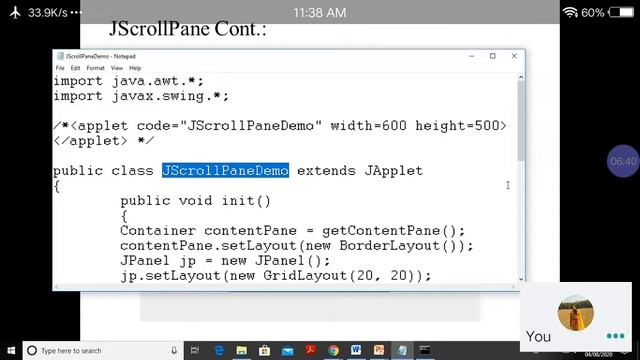640x360 pixels.
Task: Click the 'You' video thumbnail avatar
Action: pyautogui.click(x=576, y=313)
